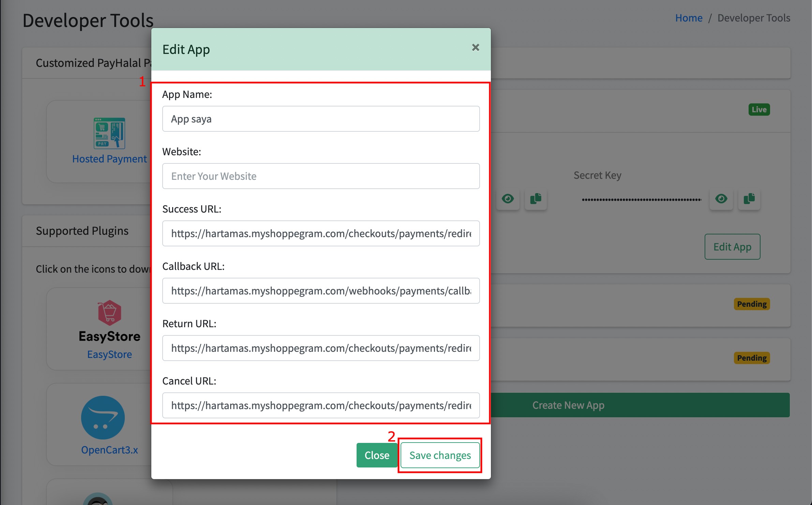Click the Website input field
812x505 pixels.
tap(321, 176)
